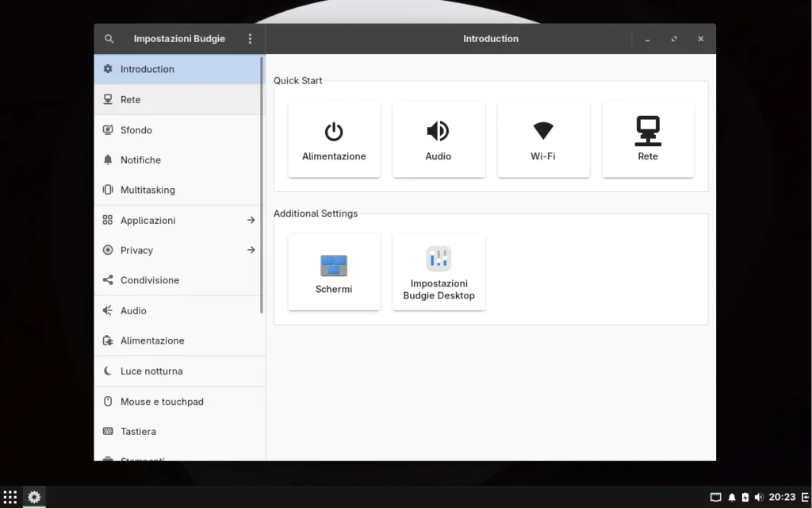Open the Impostazioni Budgie Desktop icon

pyautogui.click(x=439, y=259)
